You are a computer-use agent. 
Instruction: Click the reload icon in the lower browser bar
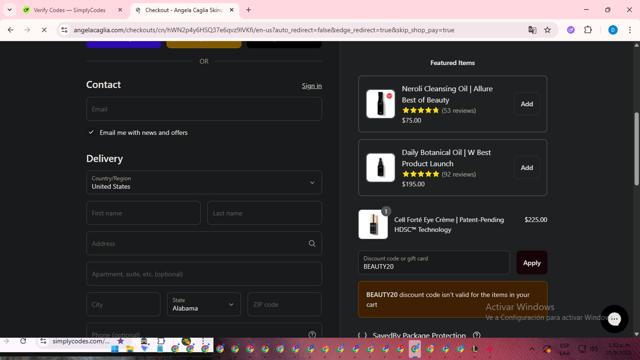click(23, 341)
